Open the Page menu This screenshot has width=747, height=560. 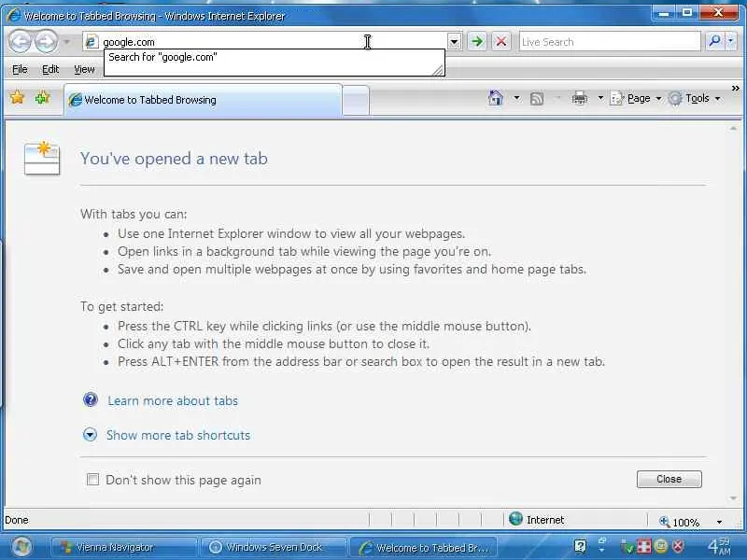(636, 98)
